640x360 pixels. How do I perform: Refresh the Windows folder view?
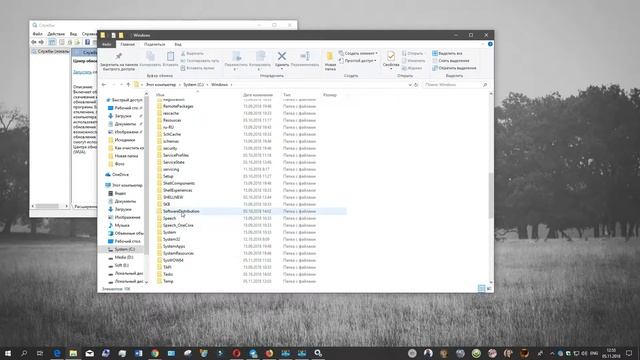coord(416,85)
